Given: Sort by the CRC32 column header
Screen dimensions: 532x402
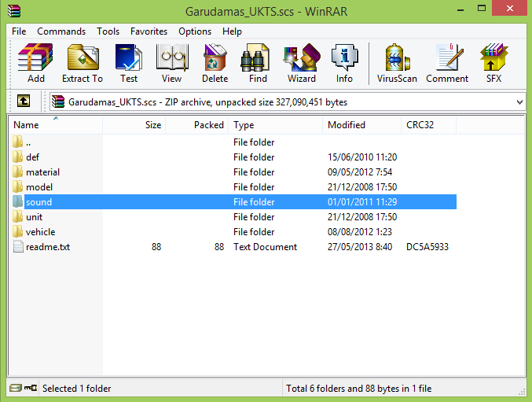Looking at the screenshot, I should point(428,125).
